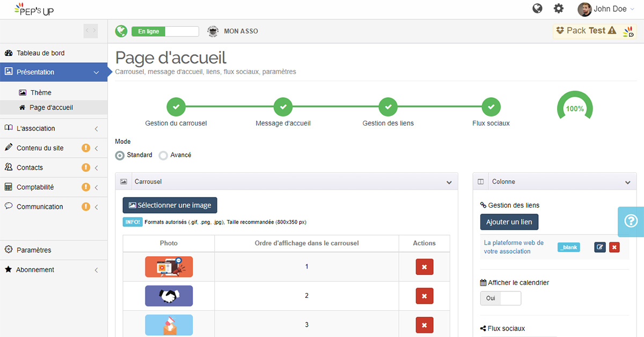The height and width of the screenshot is (337, 644).
Task: Collapse the sidebar with the arrows button
Action: click(x=91, y=31)
